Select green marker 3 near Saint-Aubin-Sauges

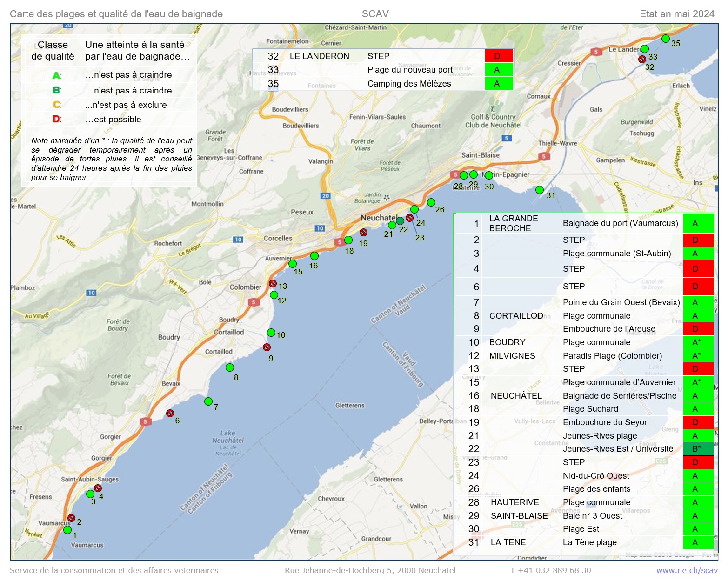pos(90,494)
